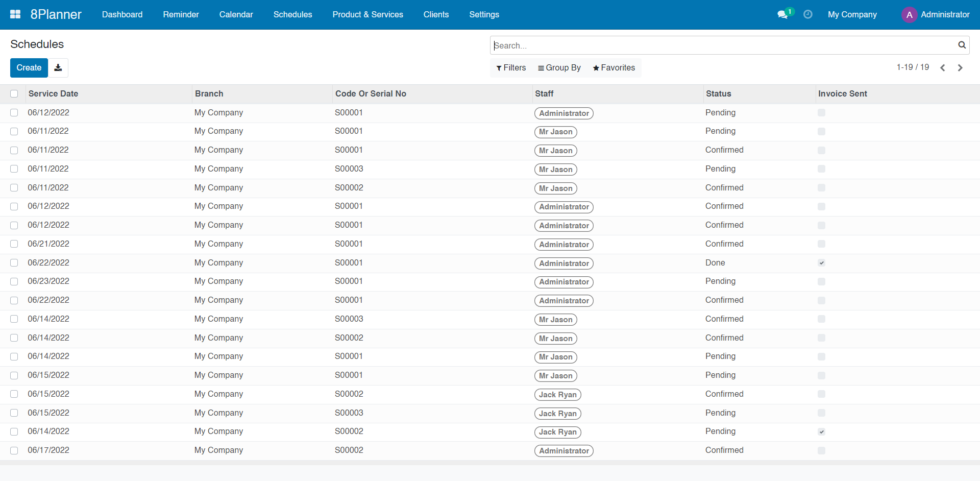Open the Dashboard menu
980x481 pixels.
[x=122, y=14]
